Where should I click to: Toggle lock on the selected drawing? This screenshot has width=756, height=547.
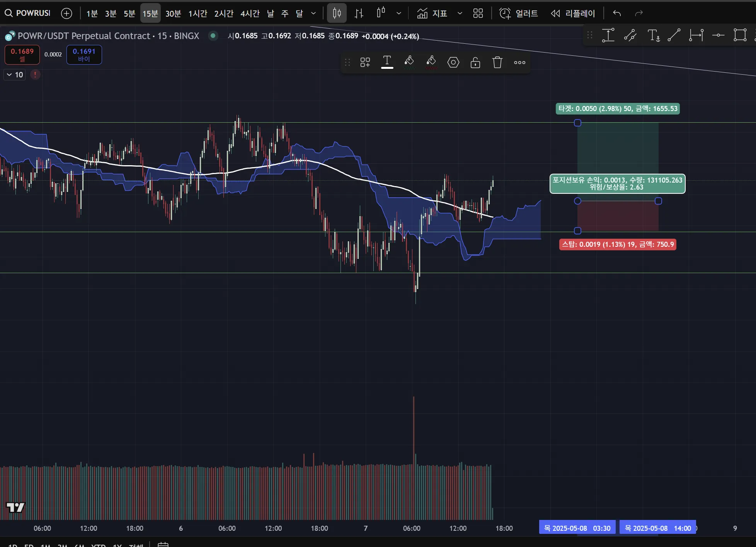coord(475,62)
